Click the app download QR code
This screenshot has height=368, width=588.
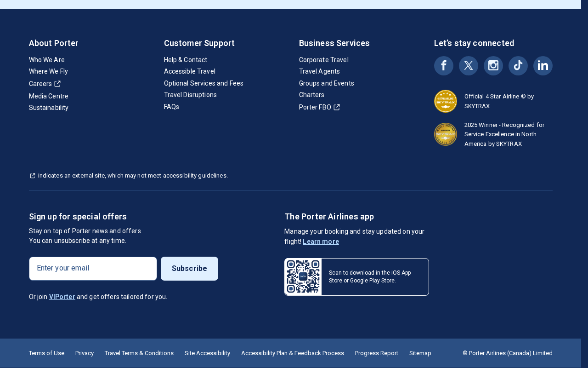[x=303, y=277]
